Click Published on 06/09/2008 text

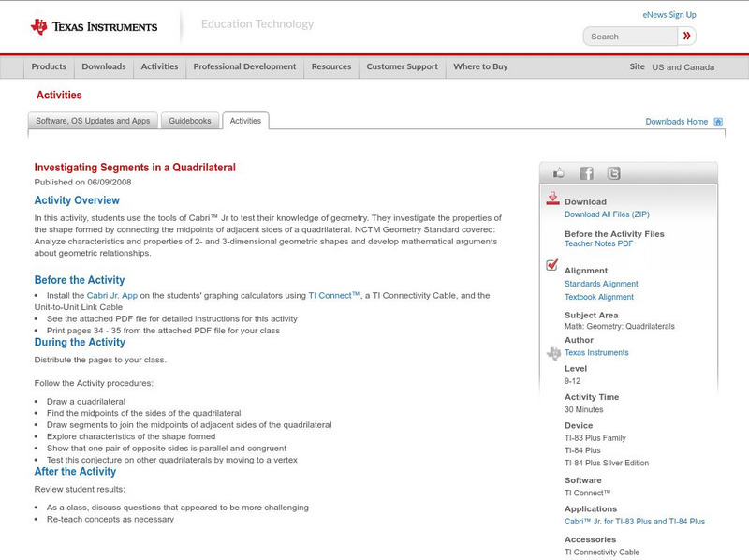coord(82,182)
